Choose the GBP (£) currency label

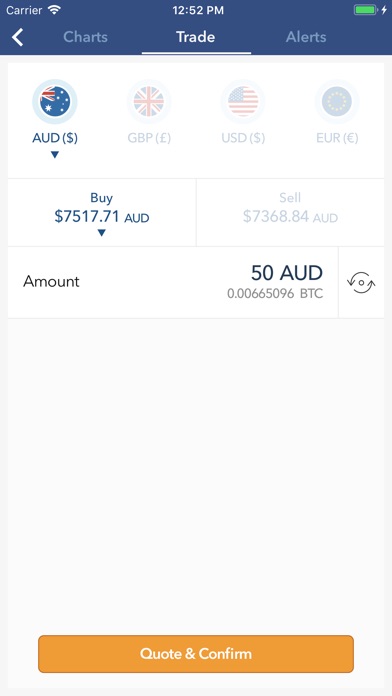149,138
